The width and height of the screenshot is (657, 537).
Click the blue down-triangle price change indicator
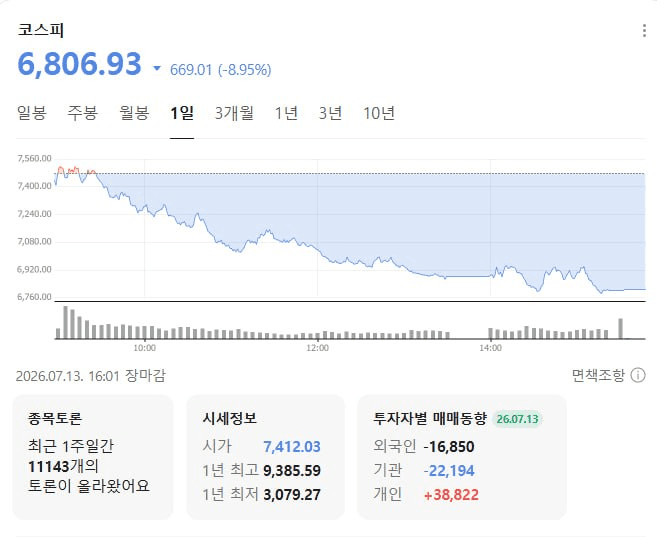coord(157,68)
